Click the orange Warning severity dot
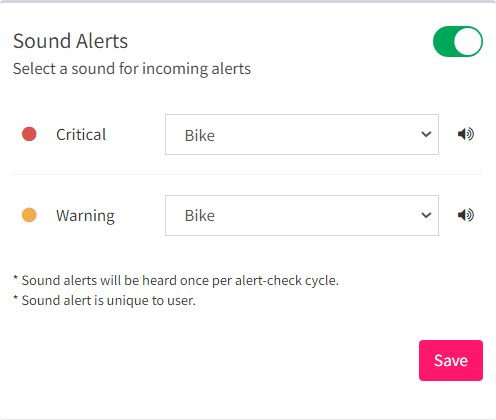This screenshot has width=496, height=420. 29,215
